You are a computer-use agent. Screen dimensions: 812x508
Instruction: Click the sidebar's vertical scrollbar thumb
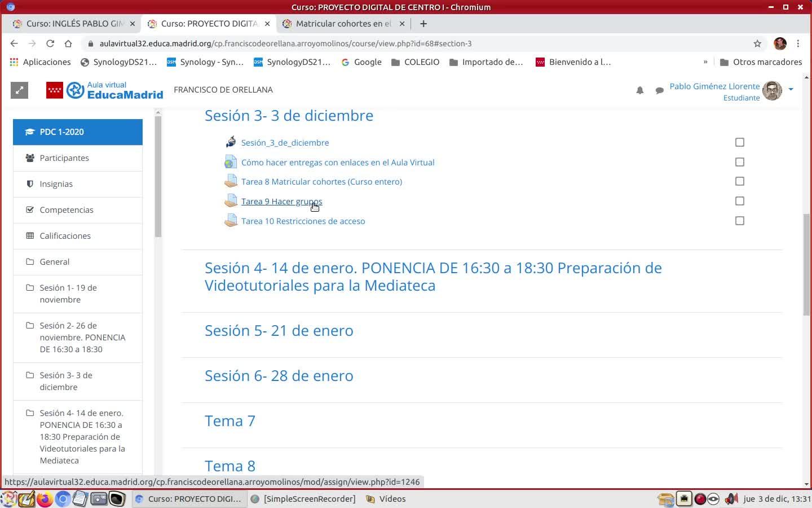pos(158,176)
